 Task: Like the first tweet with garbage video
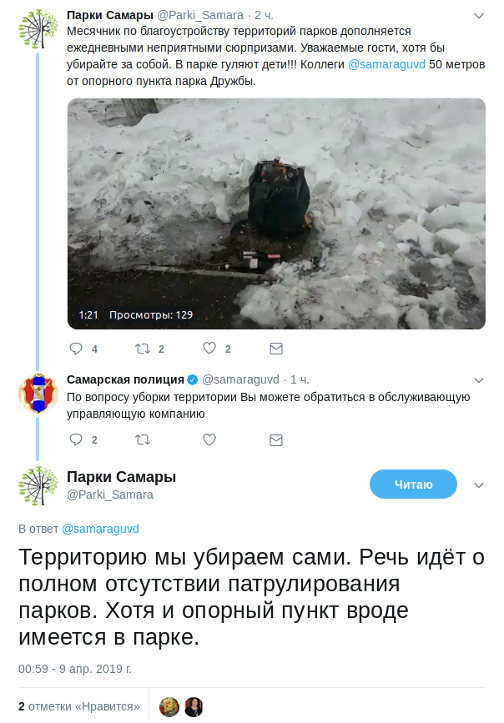pos(209,348)
